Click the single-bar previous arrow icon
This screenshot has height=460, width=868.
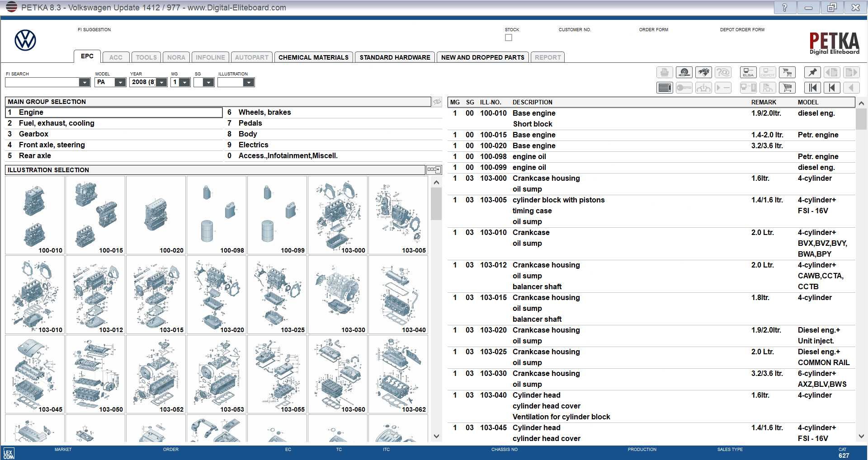[832, 88]
